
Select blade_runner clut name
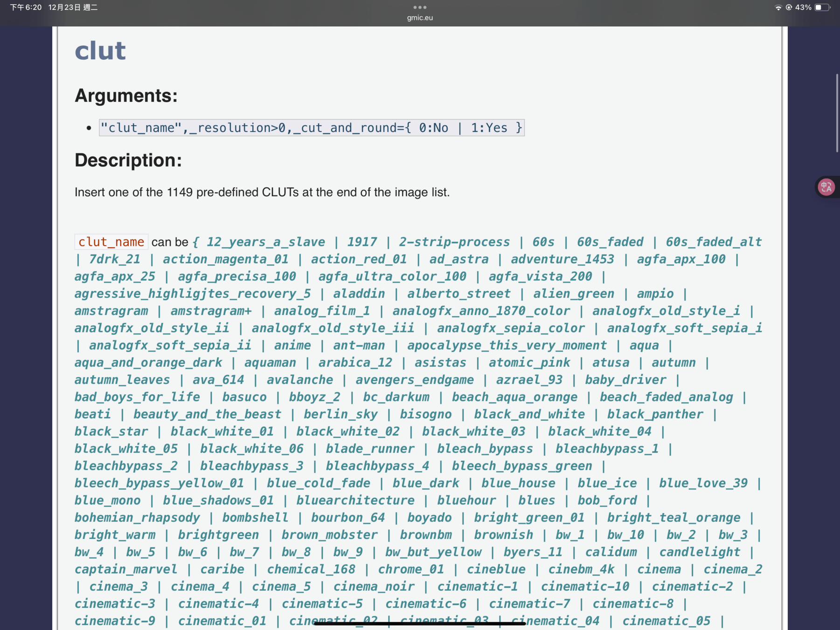370,449
